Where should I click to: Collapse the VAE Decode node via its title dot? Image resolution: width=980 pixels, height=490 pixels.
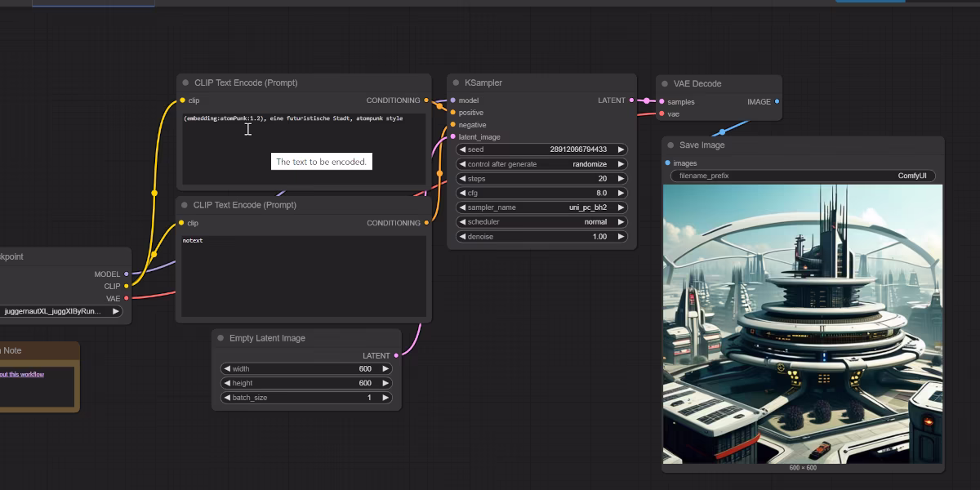(665, 83)
